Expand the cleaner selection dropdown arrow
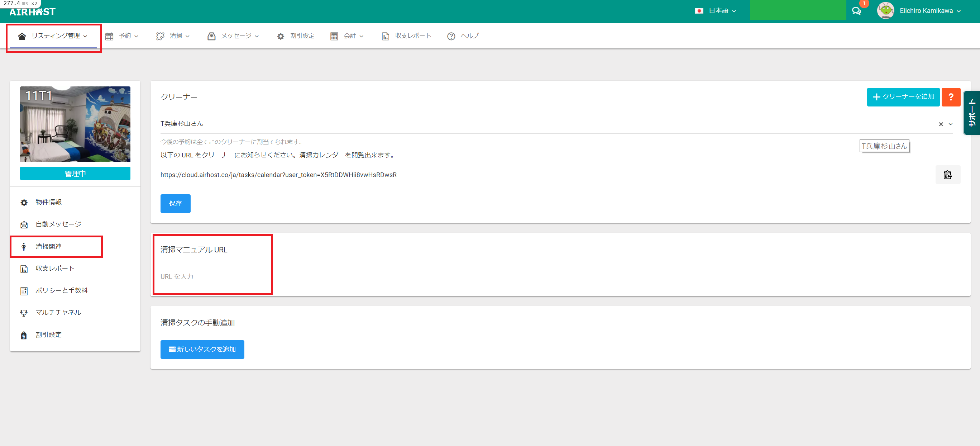 click(x=950, y=124)
